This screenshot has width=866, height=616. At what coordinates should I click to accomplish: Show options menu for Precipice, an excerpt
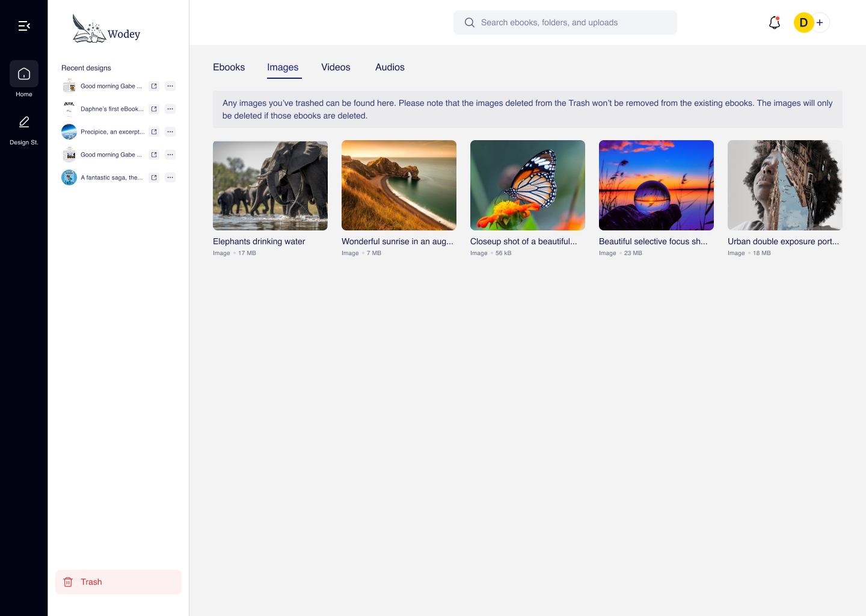coord(170,132)
